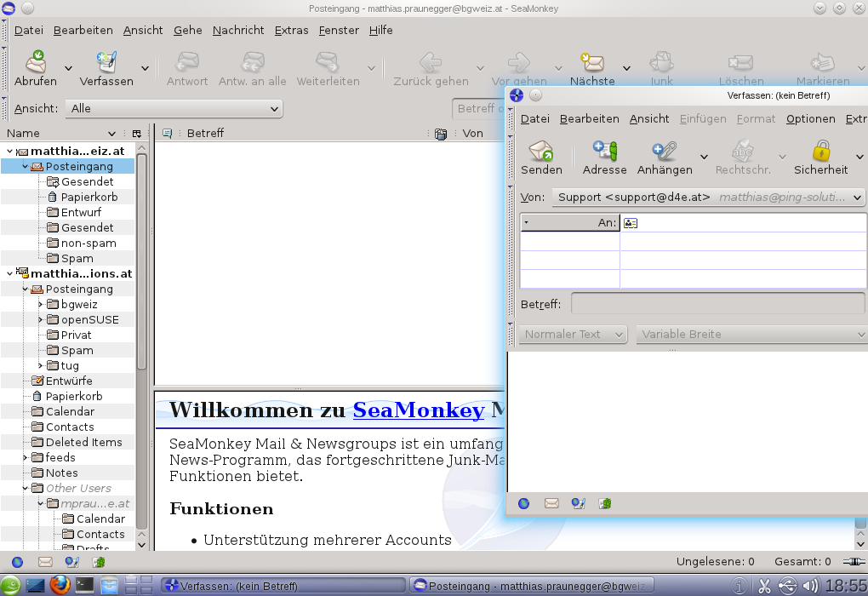Click the Nächste next-message icon

click(x=591, y=61)
